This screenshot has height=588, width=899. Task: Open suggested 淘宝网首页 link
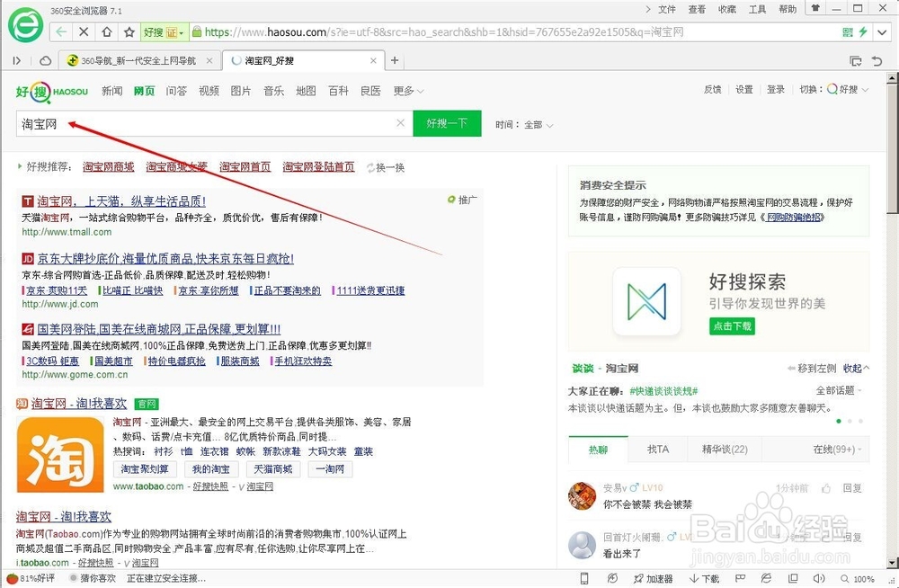pos(245,167)
